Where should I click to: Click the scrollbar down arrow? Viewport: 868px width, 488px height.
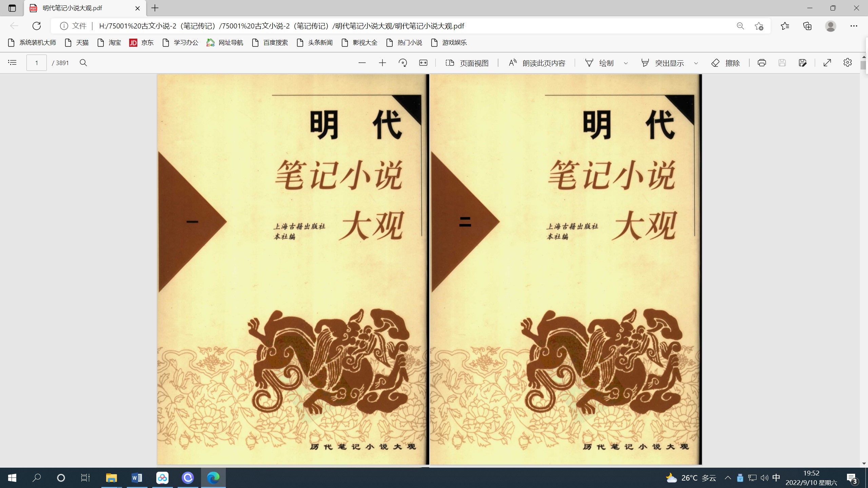click(864, 464)
